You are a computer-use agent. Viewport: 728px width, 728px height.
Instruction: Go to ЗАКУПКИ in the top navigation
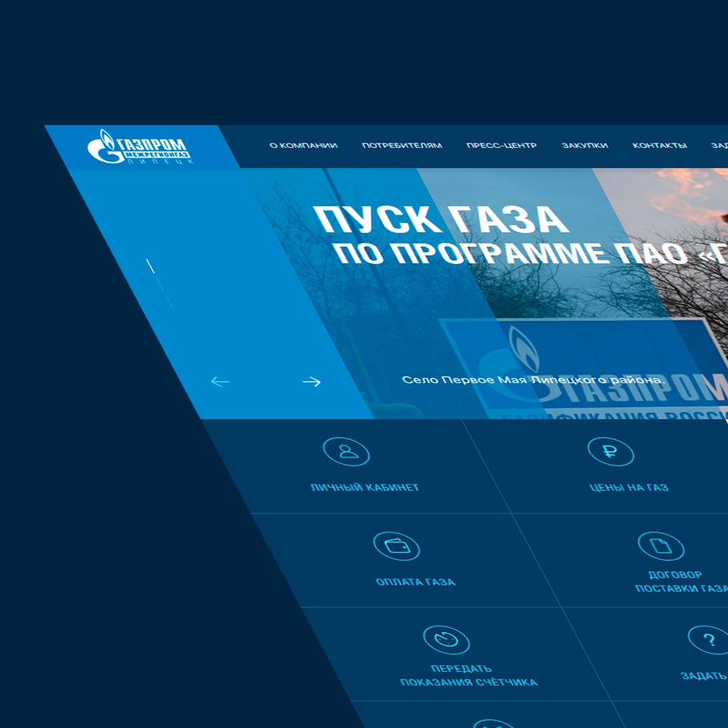click(x=585, y=146)
